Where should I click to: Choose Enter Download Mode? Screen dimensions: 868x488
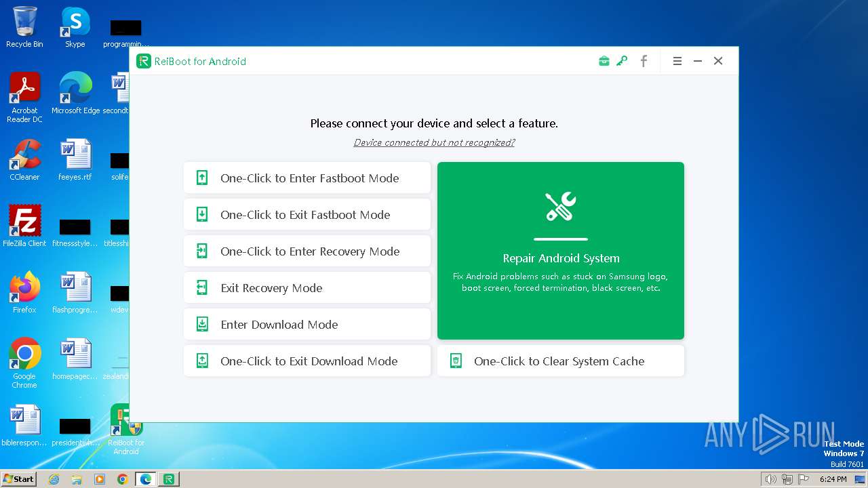[x=307, y=324]
